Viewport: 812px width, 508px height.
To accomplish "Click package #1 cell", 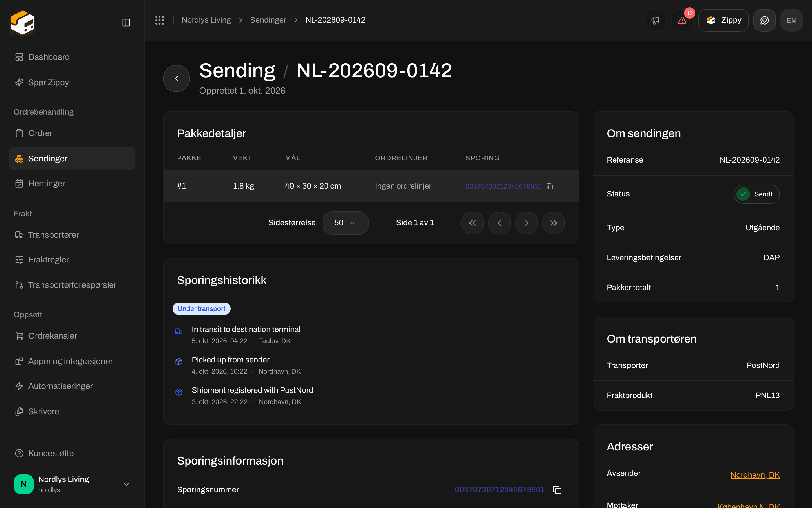I will (182, 186).
